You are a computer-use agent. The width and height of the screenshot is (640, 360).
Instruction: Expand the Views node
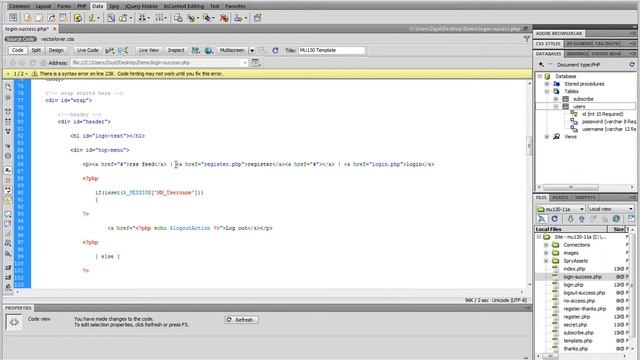pos(547,137)
